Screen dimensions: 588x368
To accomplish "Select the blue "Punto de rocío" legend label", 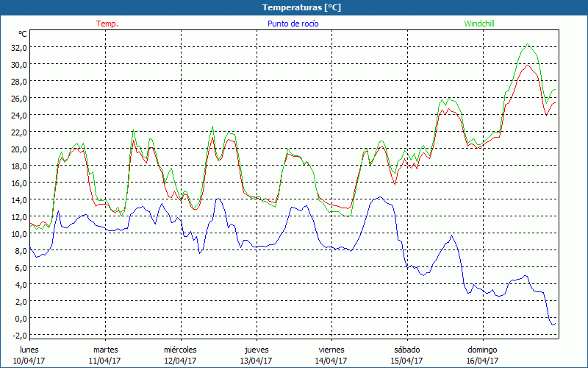I will (293, 24).
